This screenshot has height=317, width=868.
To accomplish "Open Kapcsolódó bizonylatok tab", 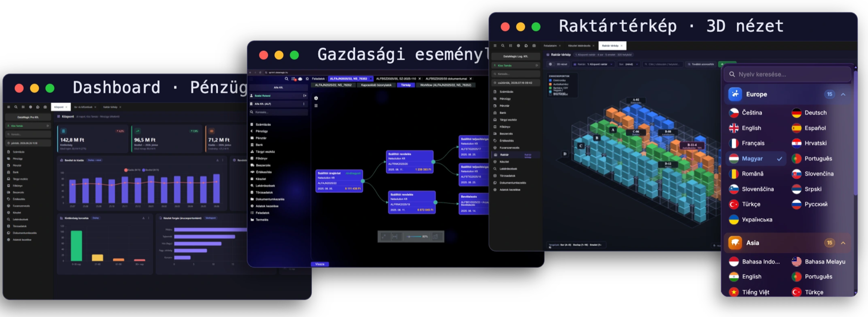I will (376, 85).
